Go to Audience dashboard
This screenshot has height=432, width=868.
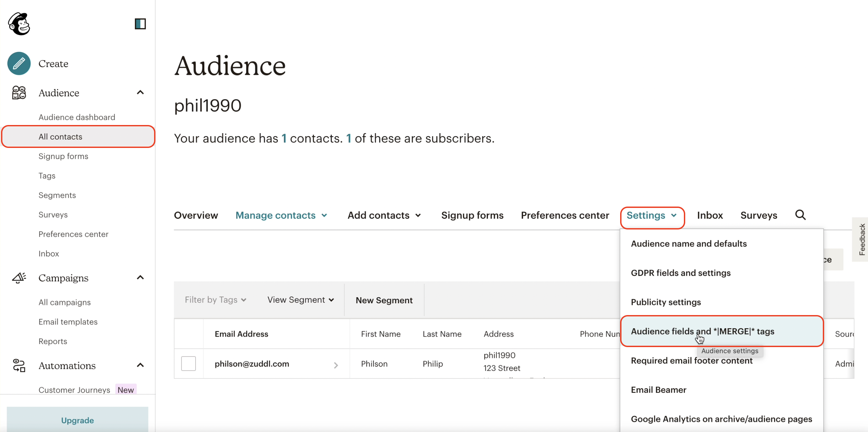click(77, 117)
